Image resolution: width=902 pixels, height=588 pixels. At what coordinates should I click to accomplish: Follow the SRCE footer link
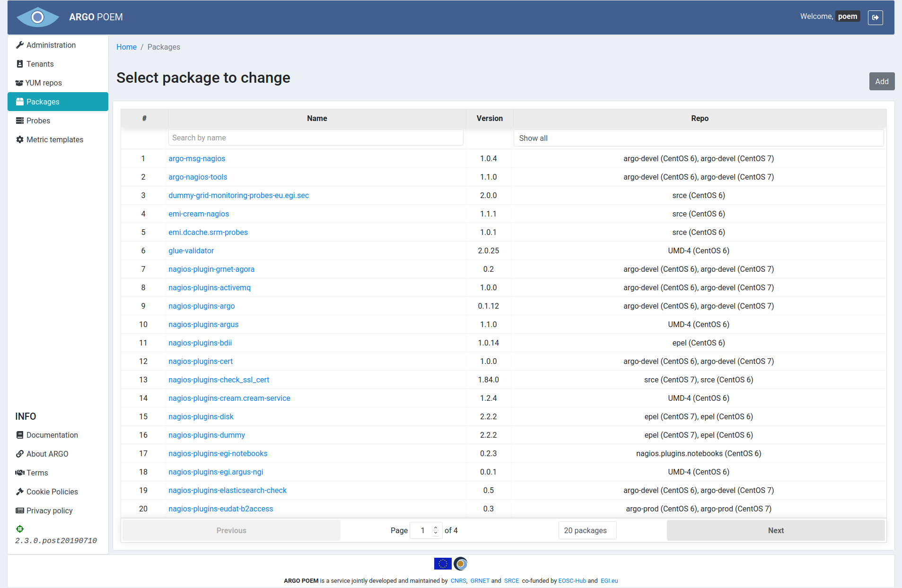point(511,581)
